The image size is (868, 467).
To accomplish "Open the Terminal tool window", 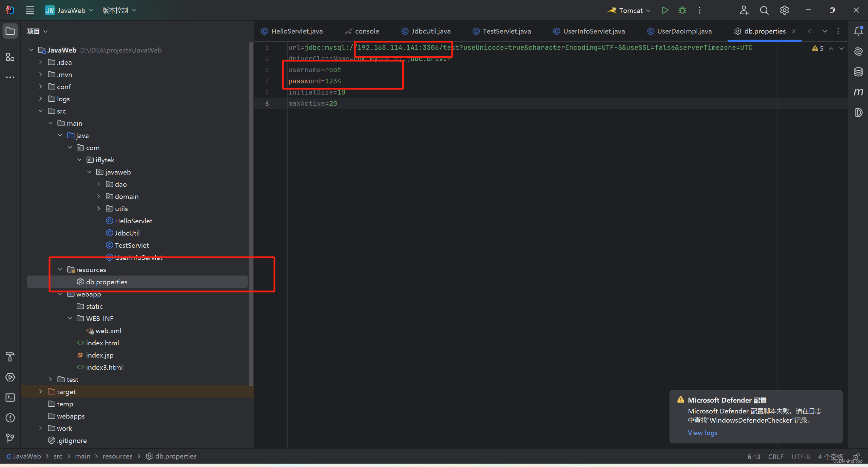I will pyautogui.click(x=10, y=398).
